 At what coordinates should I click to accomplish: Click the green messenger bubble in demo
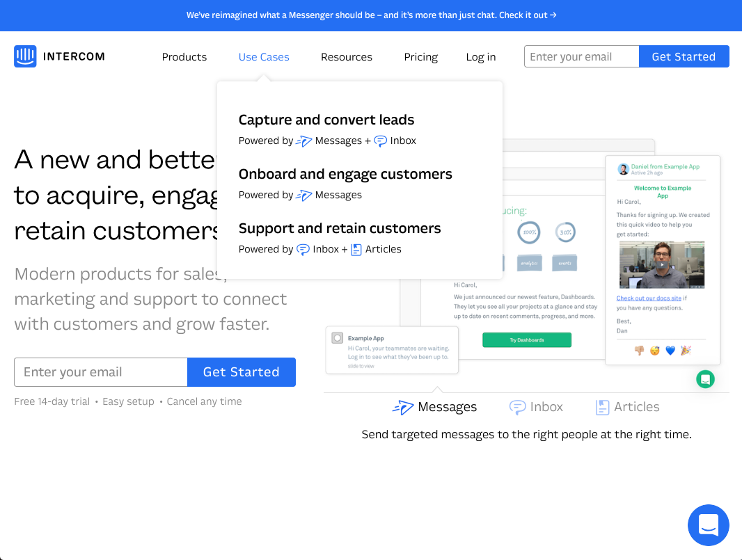tap(705, 379)
